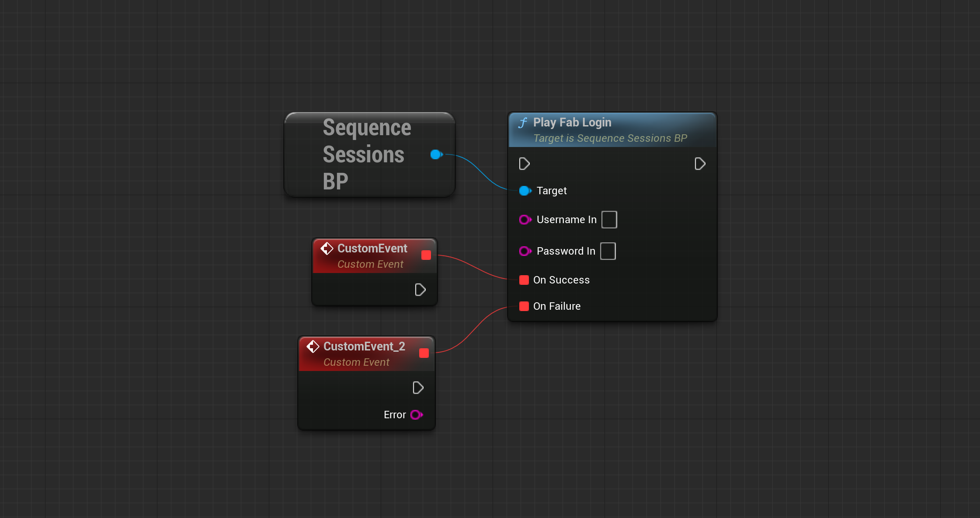
Task: Select the Play Fab Login node title
Action: point(572,122)
